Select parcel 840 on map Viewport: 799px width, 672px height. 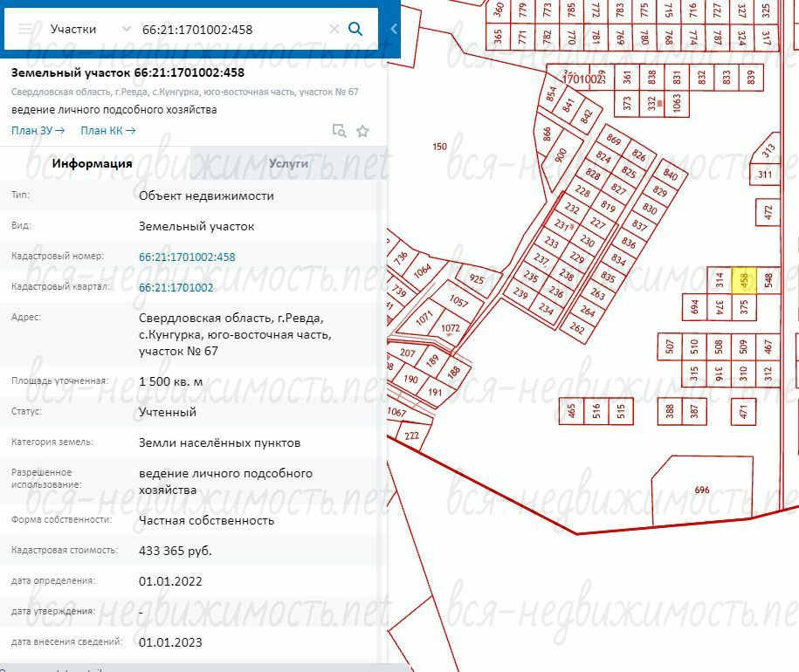click(671, 175)
